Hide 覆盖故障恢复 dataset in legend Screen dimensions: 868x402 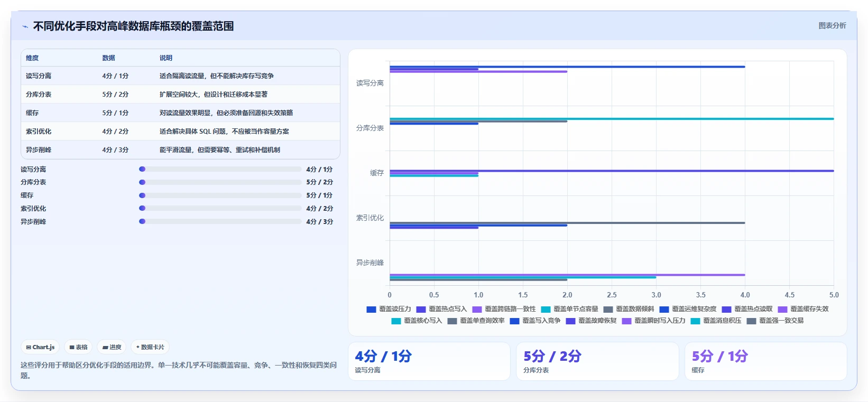pyautogui.click(x=591, y=321)
